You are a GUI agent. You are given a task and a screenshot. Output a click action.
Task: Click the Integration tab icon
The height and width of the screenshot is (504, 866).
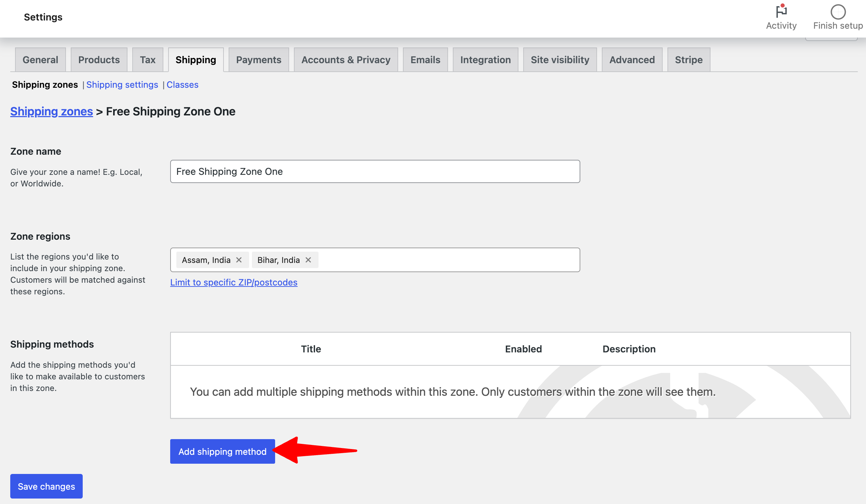485,59
